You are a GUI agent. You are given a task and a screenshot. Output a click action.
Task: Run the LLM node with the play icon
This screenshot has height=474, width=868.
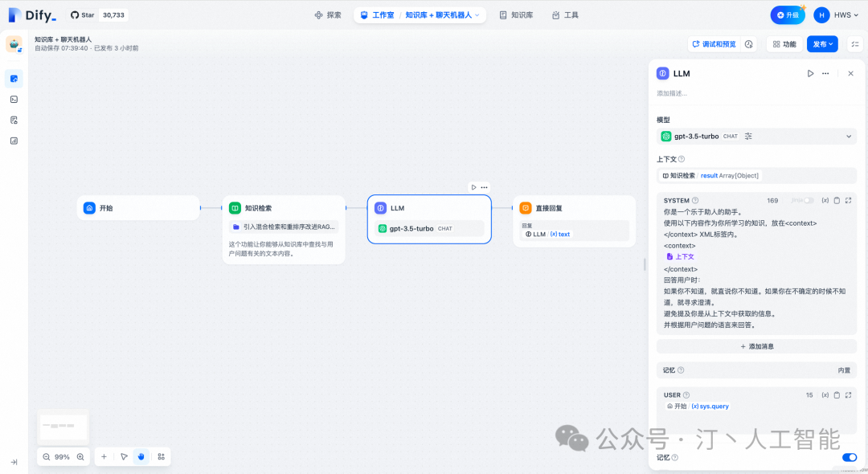click(810, 74)
